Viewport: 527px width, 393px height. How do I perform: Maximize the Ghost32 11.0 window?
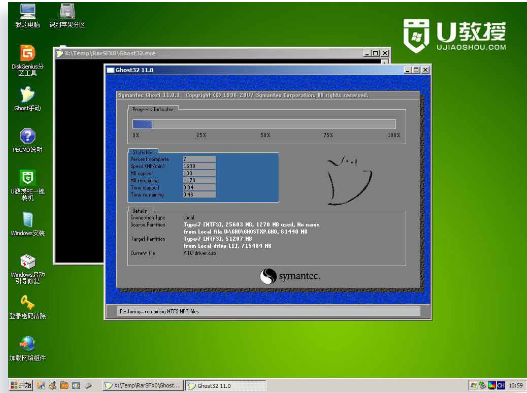[x=416, y=70]
